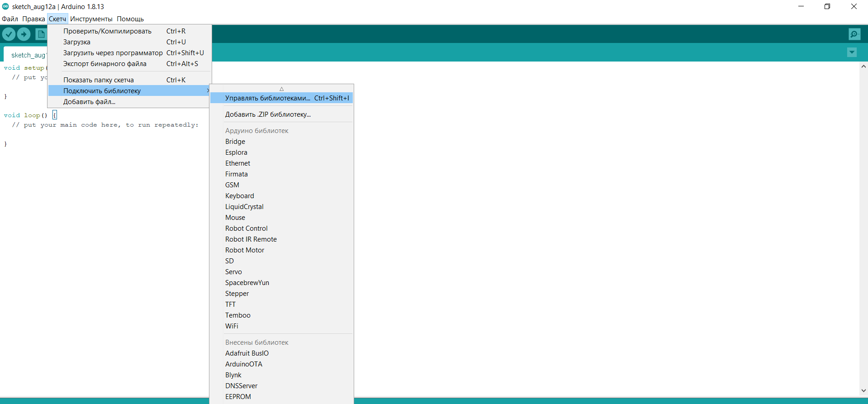Viewport: 868px width, 404px height.
Task: Open the Правка menu
Action: coord(33,19)
